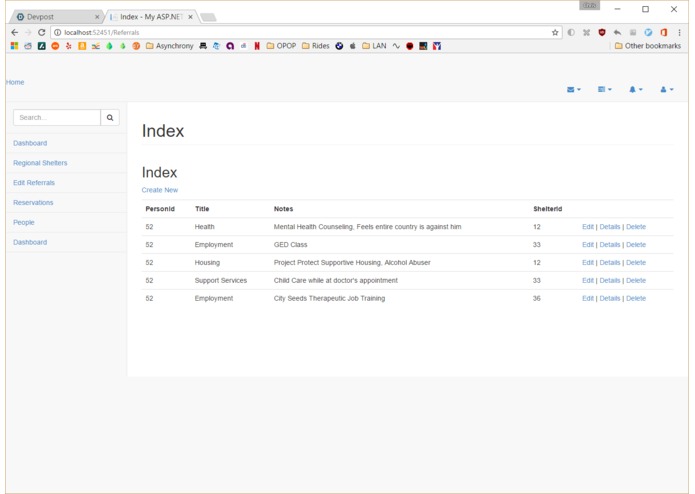Screen dimensions: 695x494
Task: Open the last Dashboard link below People
Action: click(30, 242)
